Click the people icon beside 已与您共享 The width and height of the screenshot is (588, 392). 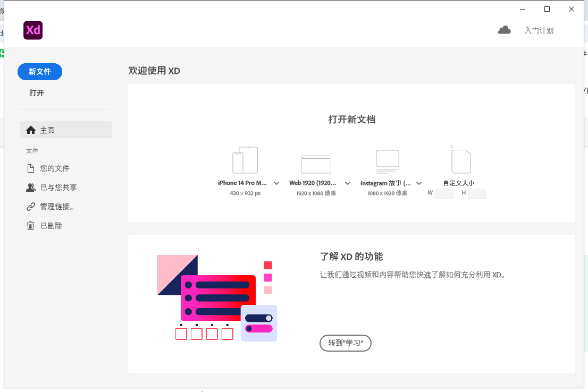pos(31,188)
